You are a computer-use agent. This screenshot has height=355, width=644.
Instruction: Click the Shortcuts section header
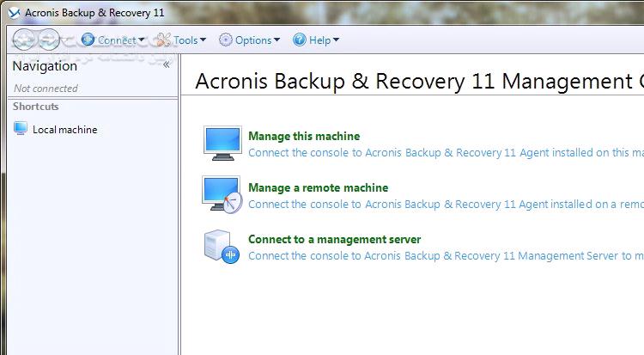36,107
